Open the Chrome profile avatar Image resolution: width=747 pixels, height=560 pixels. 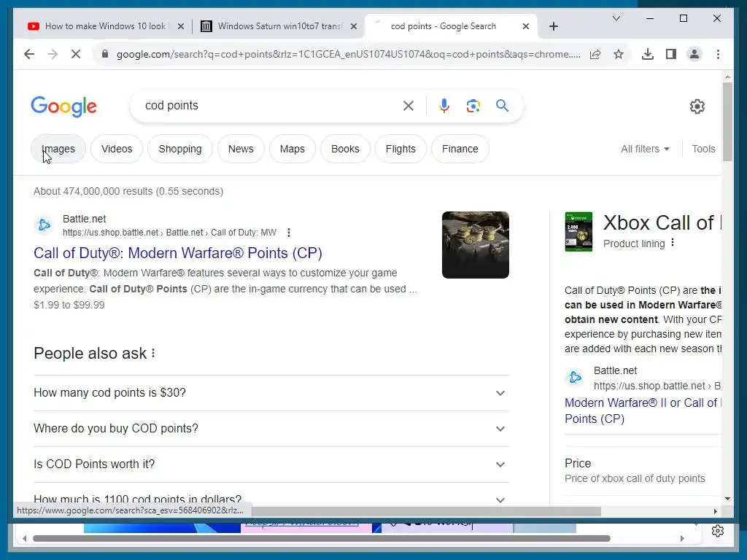click(x=694, y=54)
